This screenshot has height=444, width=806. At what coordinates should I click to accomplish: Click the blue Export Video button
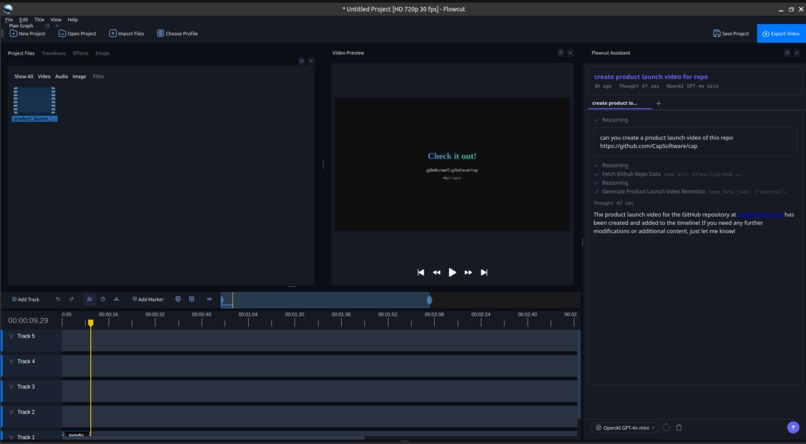(x=781, y=33)
